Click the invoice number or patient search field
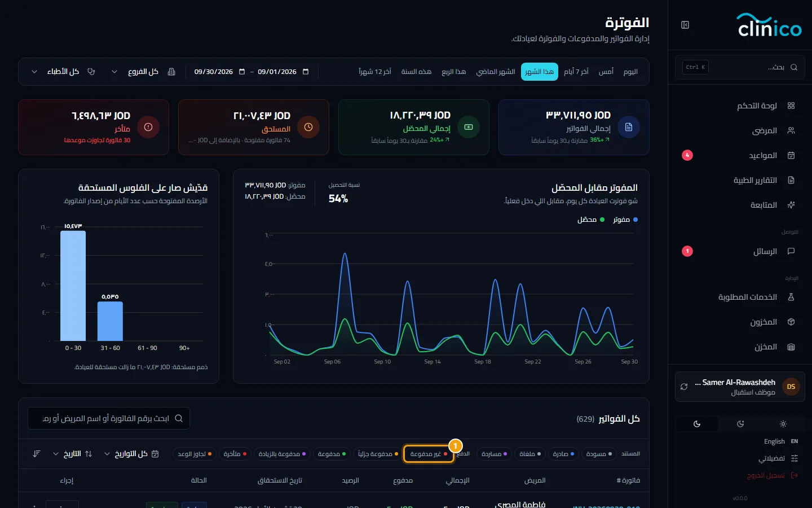The image size is (812, 508). (109, 418)
